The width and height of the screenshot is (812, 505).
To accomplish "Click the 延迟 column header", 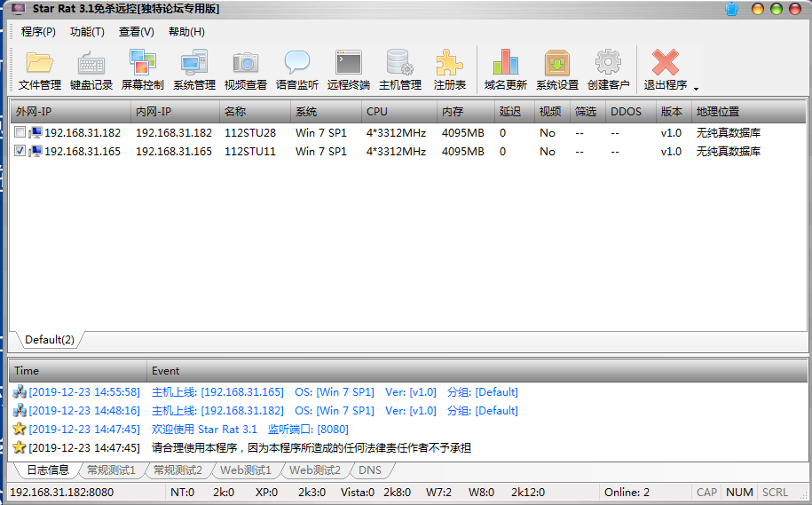I will [x=514, y=111].
